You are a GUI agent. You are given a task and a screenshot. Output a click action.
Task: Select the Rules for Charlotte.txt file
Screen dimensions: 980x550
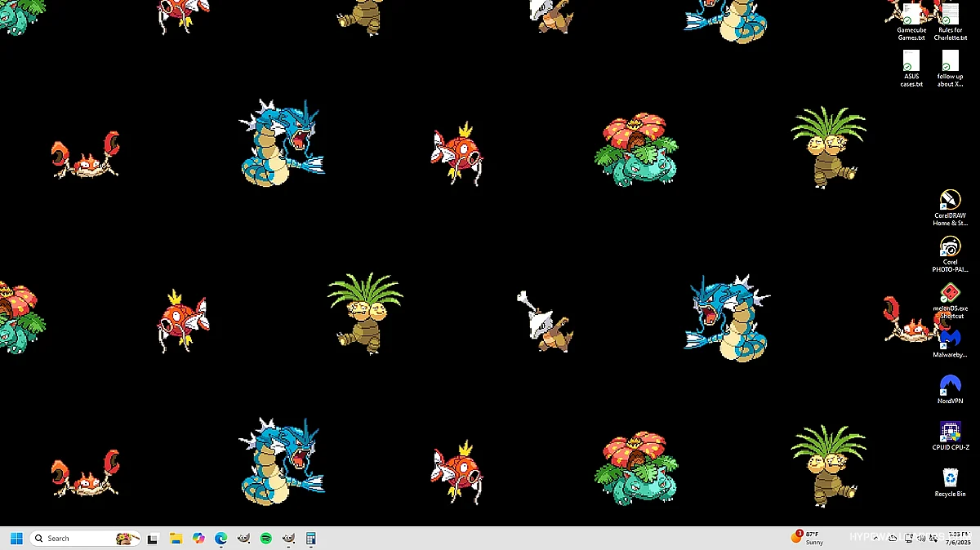pyautogui.click(x=950, y=21)
